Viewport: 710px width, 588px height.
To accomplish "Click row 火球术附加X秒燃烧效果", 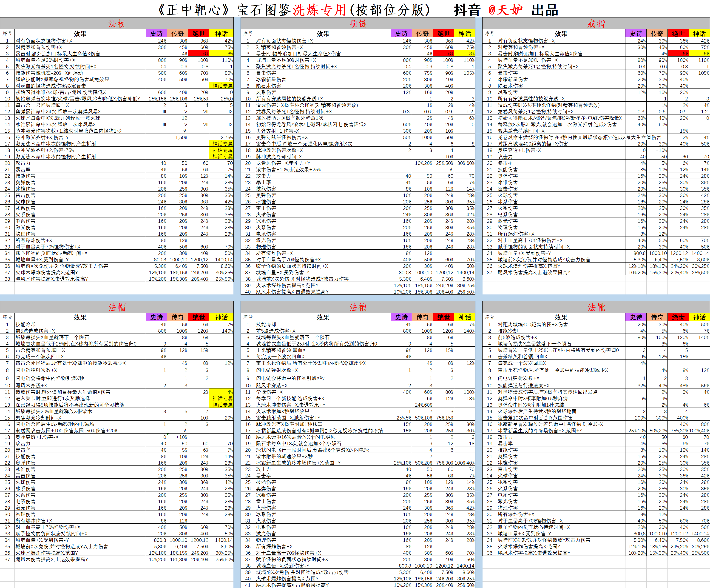I will click(x=358, y=411).
